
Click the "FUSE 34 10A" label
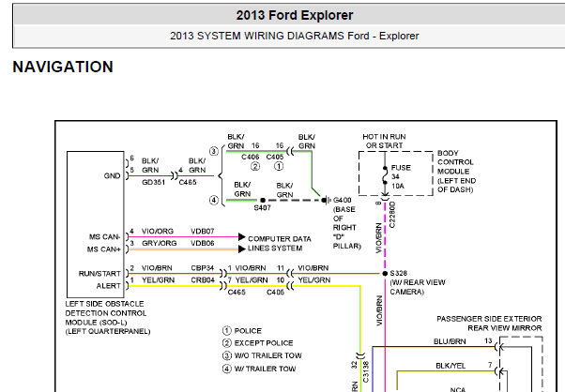coord(401,176)
